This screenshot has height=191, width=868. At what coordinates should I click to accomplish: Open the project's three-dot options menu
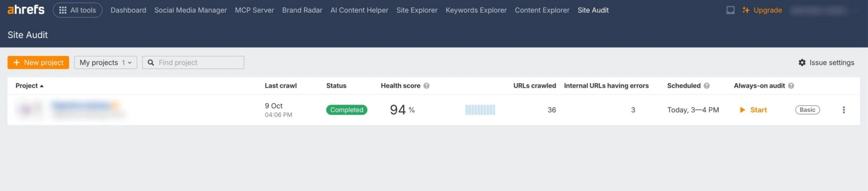coord(843,110)
